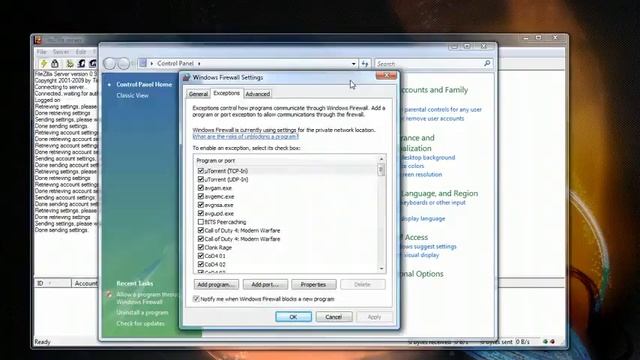
Task: Toggle the avgnsa.exe checkbox
Action: pyautogui.click(x=200, y=205)
